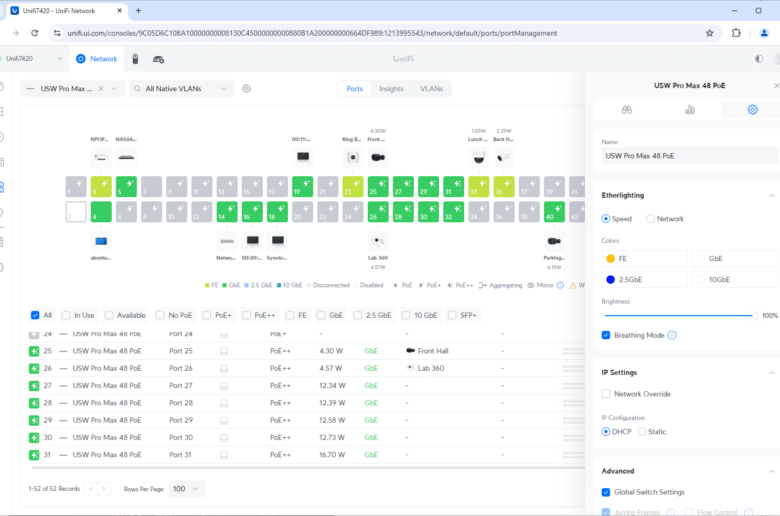Click the Ring doorbell device icon

[353, 157]
